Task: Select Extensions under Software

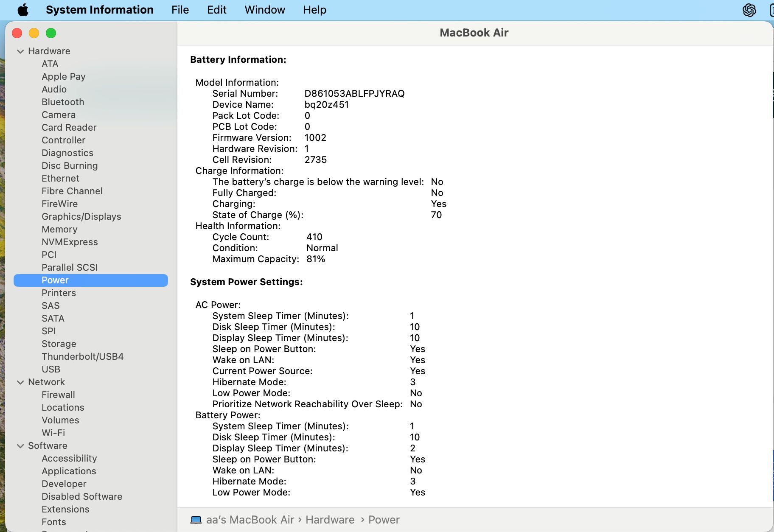Action: tap(65, 509)
